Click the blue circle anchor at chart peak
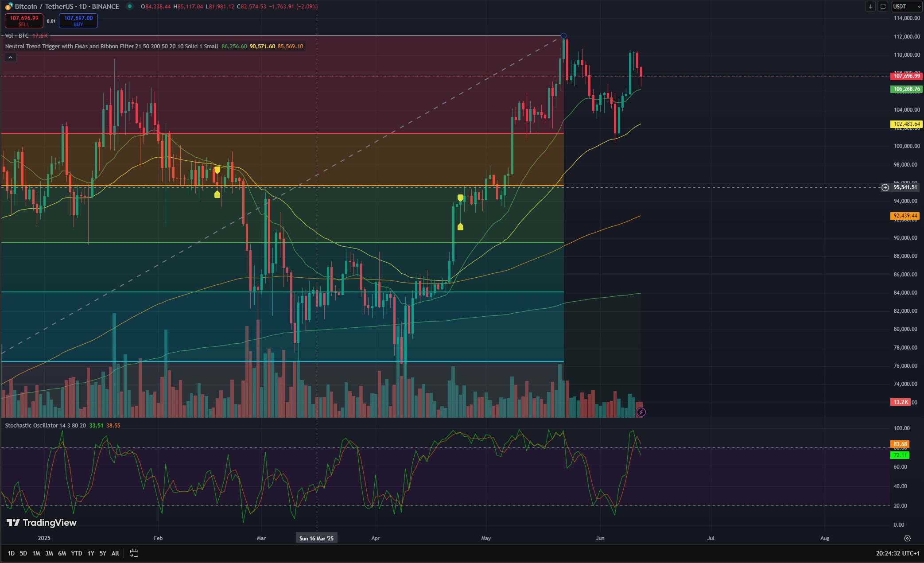924x563 pixels. [x=563, y=36]
